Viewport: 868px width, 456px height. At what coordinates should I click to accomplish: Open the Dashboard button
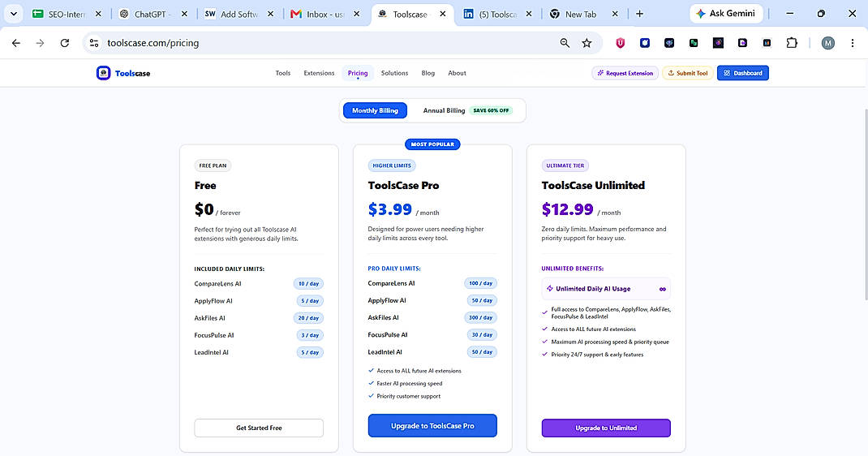click(x=743, y=73)
